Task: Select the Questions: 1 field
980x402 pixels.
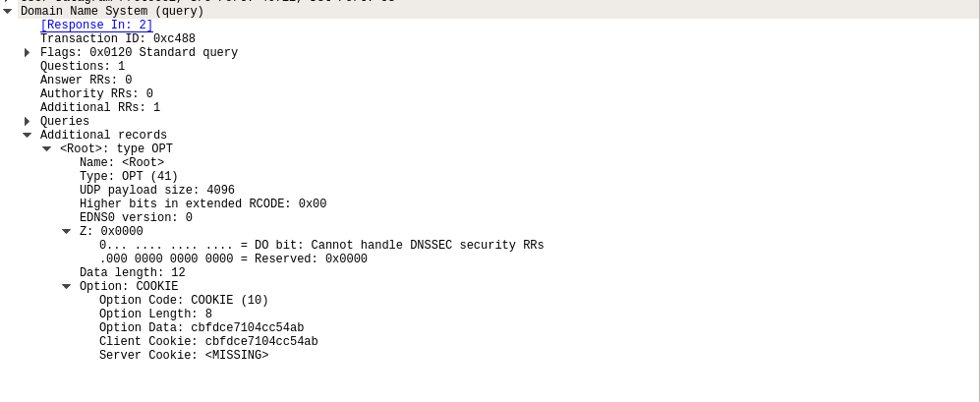Action: tap(83, 66)
